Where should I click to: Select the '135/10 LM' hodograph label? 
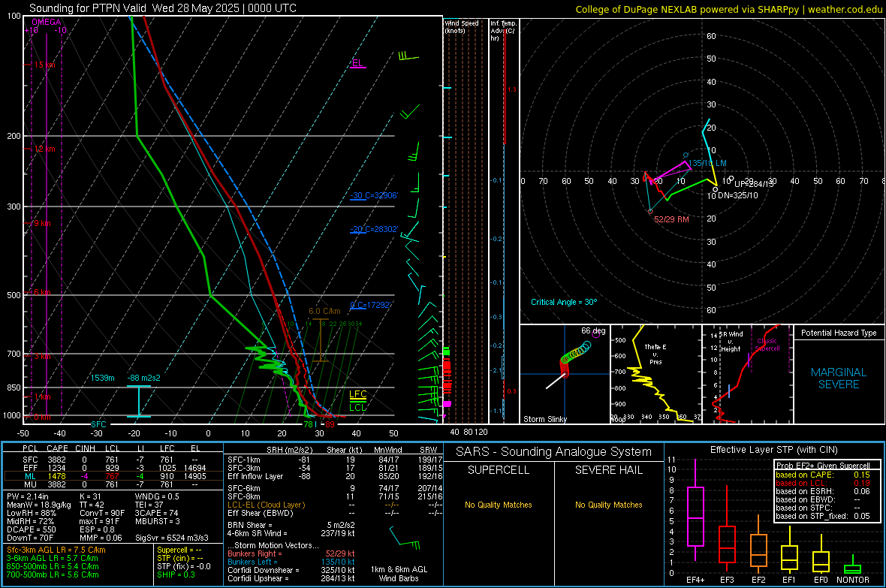click(707, 163)
